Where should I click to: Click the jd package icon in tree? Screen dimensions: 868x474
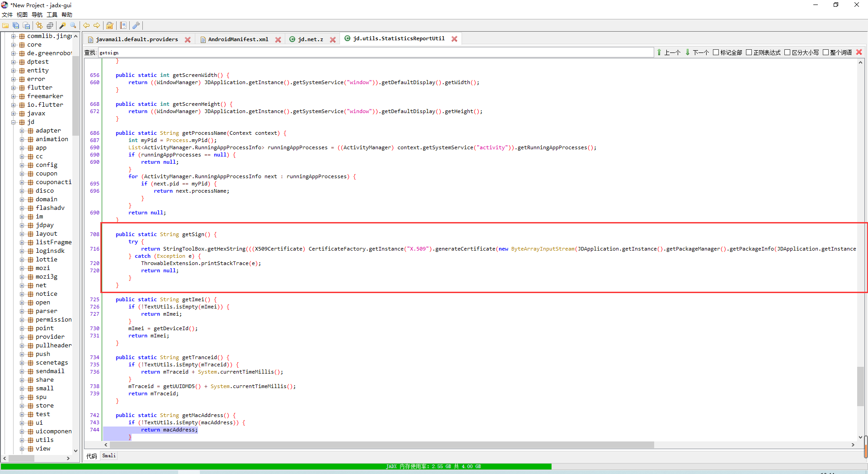(x=22, y=122)
